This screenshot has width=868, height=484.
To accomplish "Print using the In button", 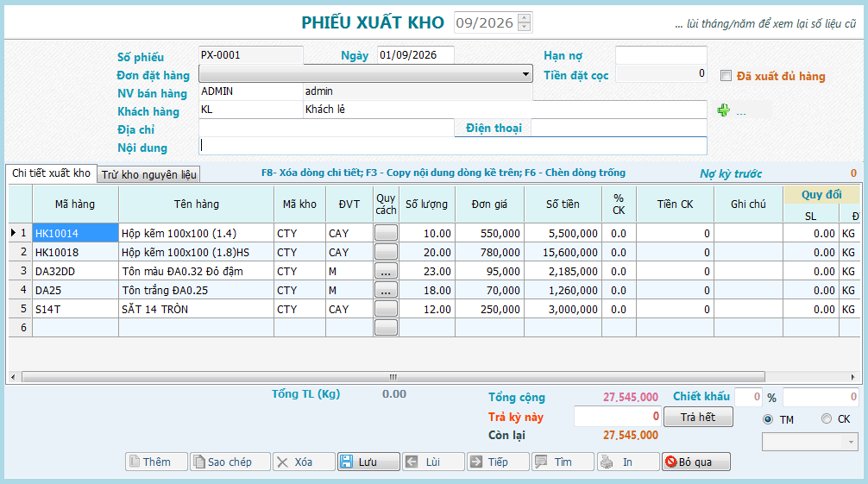I will pyautogui.click(x=628, y=462).
